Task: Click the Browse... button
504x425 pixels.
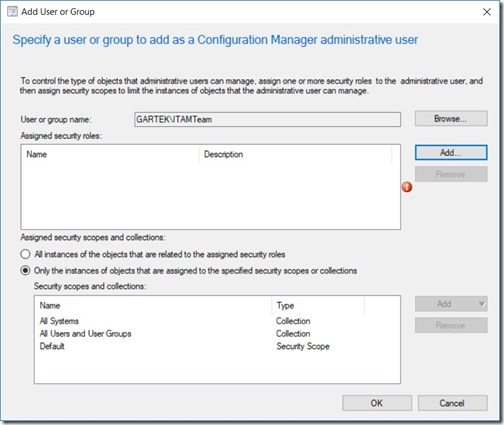Action: click(451, 119)
